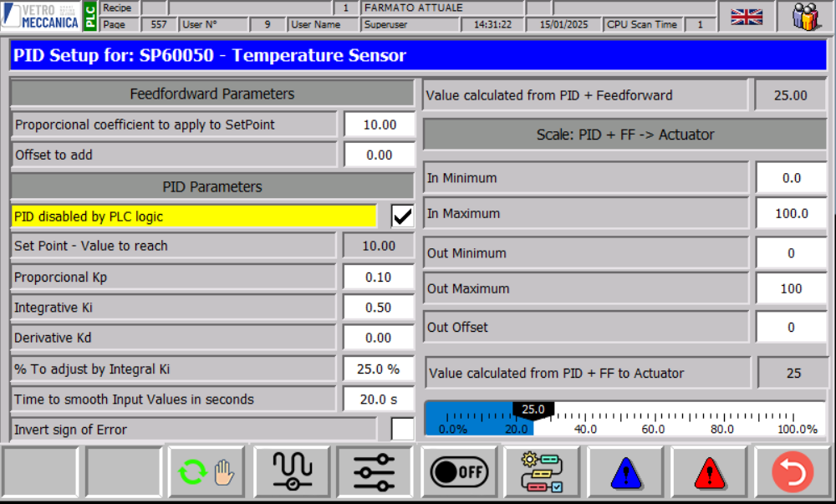Click the Page number 557 field
Image resolution: width=836 pixels, height=504 pixels.
point(158,24)
